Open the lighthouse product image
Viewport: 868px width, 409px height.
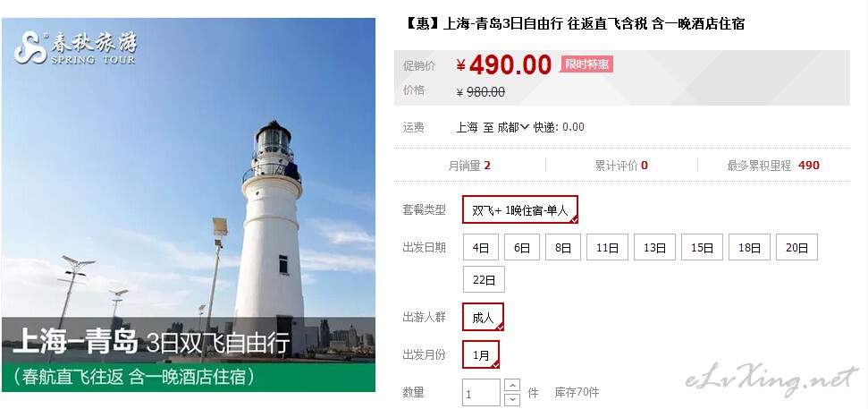pos(189,205)
